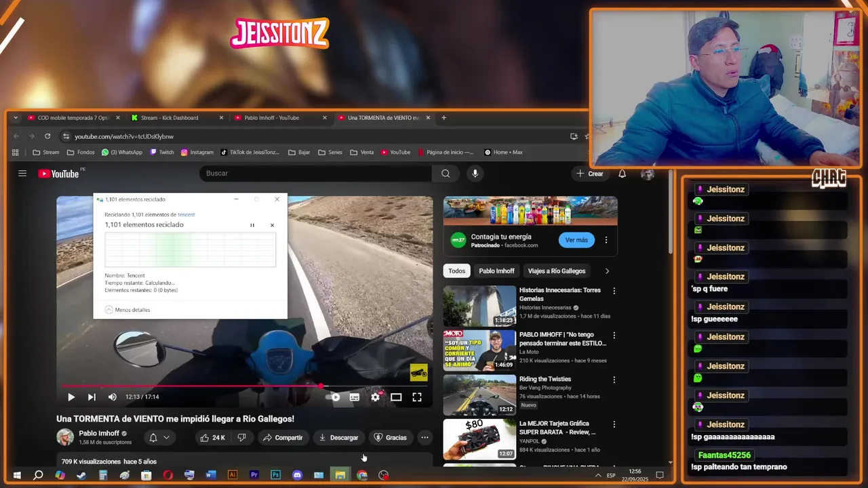
Task: Skip to the next video
Action: pyautogui.click(x=92, y=397)
